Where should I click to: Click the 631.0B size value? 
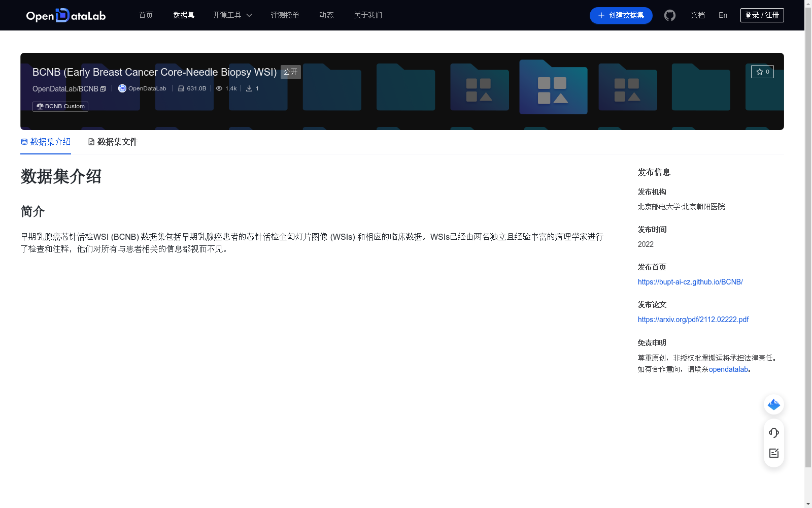pyautogui.click(x=196, y=88)
